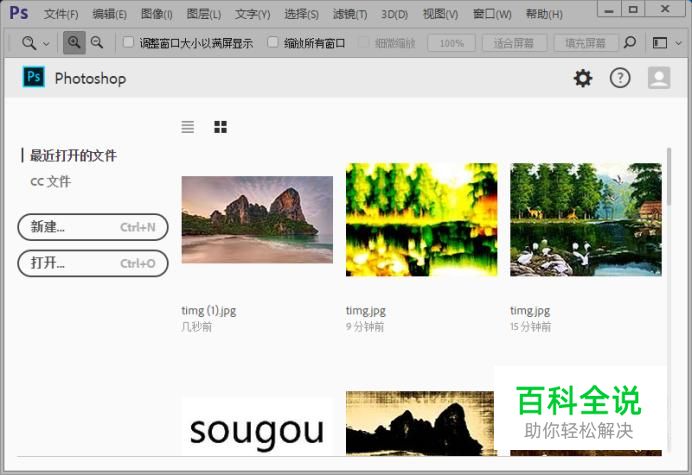Open the 文件(F) menu
This screenshot has width=692, height=475.
point(61,14)
